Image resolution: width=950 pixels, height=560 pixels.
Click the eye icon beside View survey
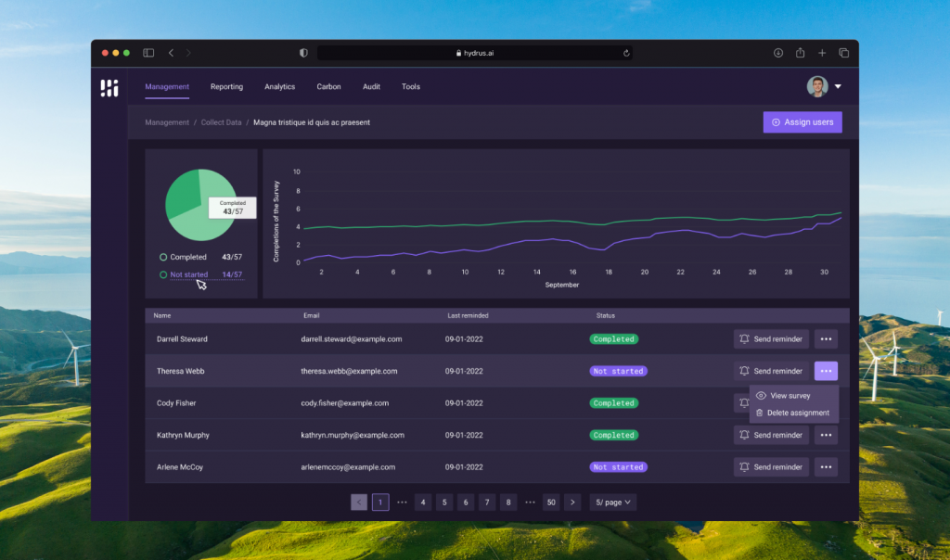[761, 395]
